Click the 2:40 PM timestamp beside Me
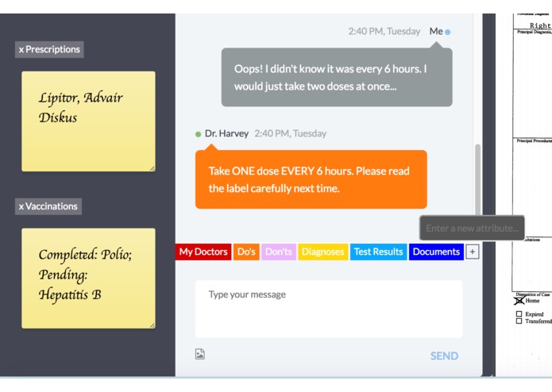Screen dimensions: 552x392 point(384,31)
